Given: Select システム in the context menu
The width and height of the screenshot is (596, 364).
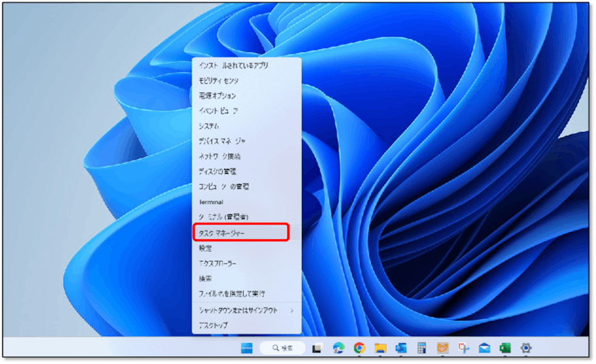Looking at the screenshot, I should click(247, 127).
